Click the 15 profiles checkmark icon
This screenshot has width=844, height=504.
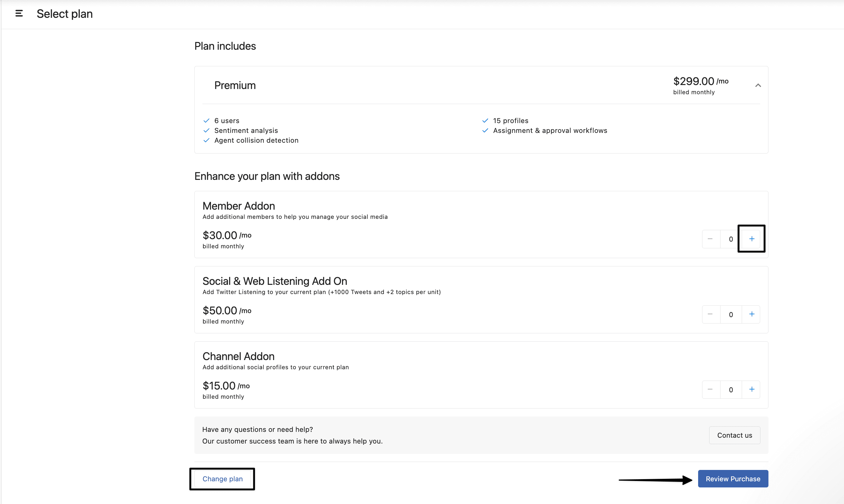[x=485, y=121]
